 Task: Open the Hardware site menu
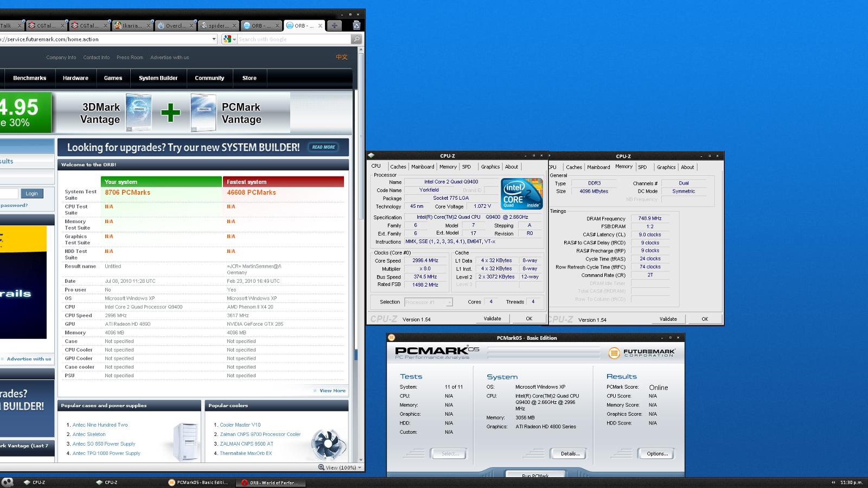pos(75,78)
